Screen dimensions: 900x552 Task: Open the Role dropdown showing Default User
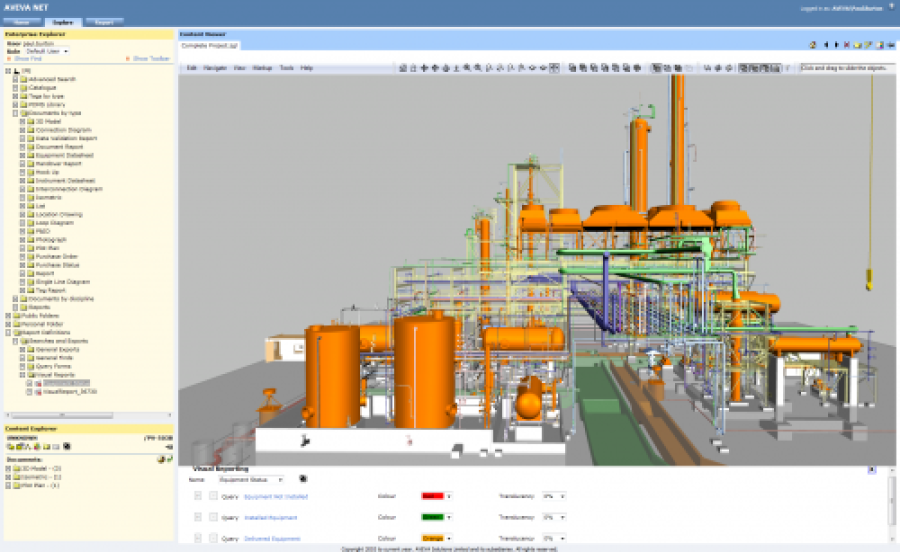pos(46,51)
